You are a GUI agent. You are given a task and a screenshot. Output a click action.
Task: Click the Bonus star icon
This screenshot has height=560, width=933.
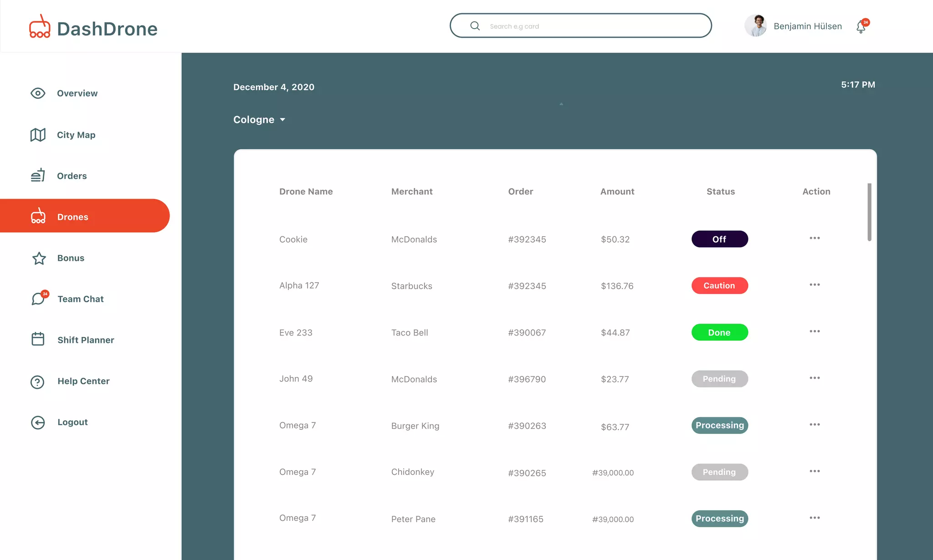point(39,258)
